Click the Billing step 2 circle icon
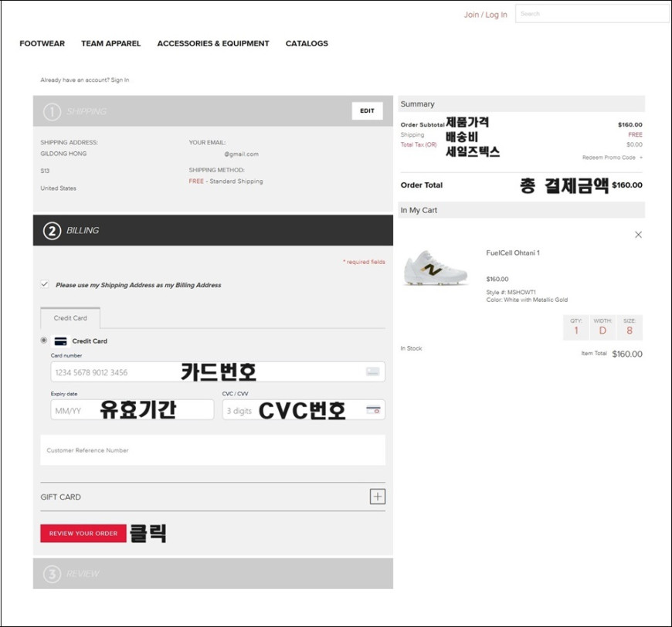Screen dimensions: 672x627 point(52,231)
